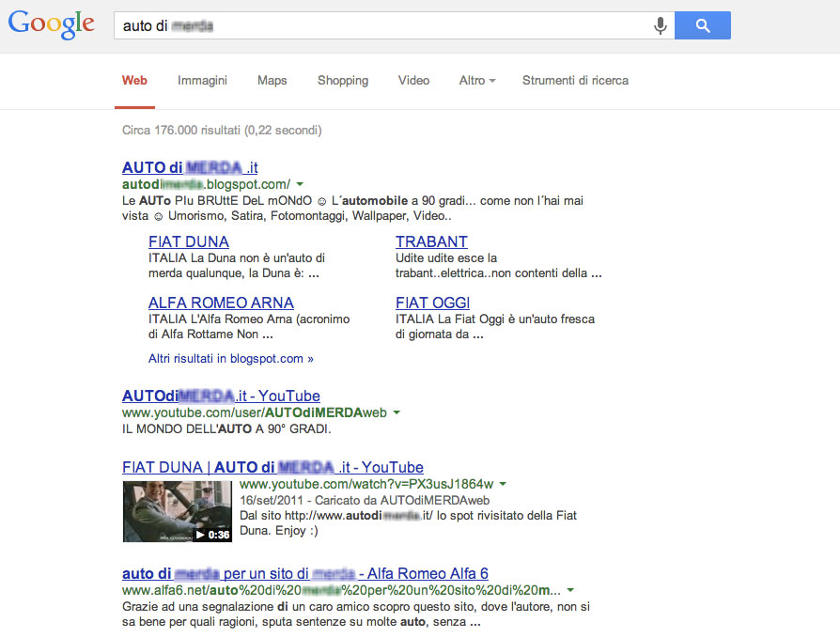This screenshot has height=638, width=840.
Task: Open the FIAT DUNA sitelink
Action: [189, 241]
